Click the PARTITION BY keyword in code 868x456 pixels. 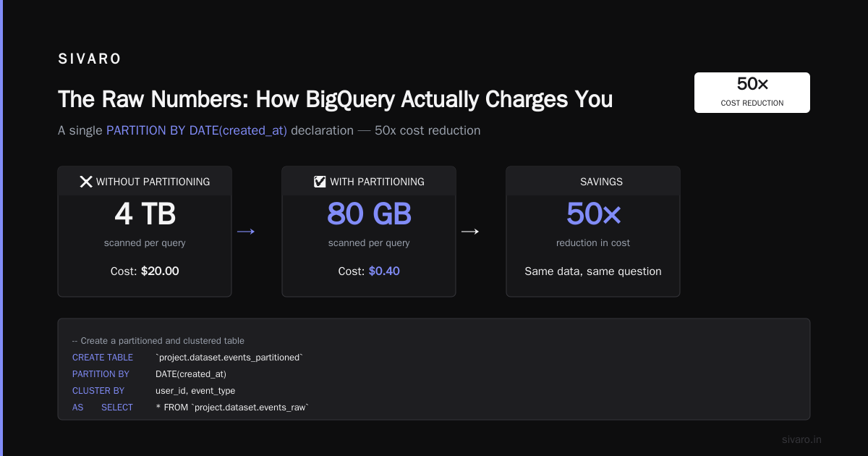tap(101, 374)
